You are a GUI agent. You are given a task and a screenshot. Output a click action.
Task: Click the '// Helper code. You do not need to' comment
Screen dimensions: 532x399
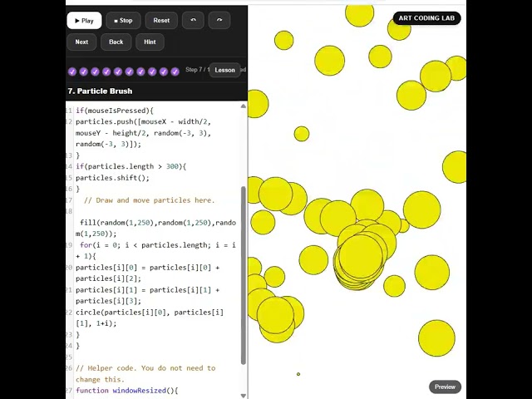145,368
